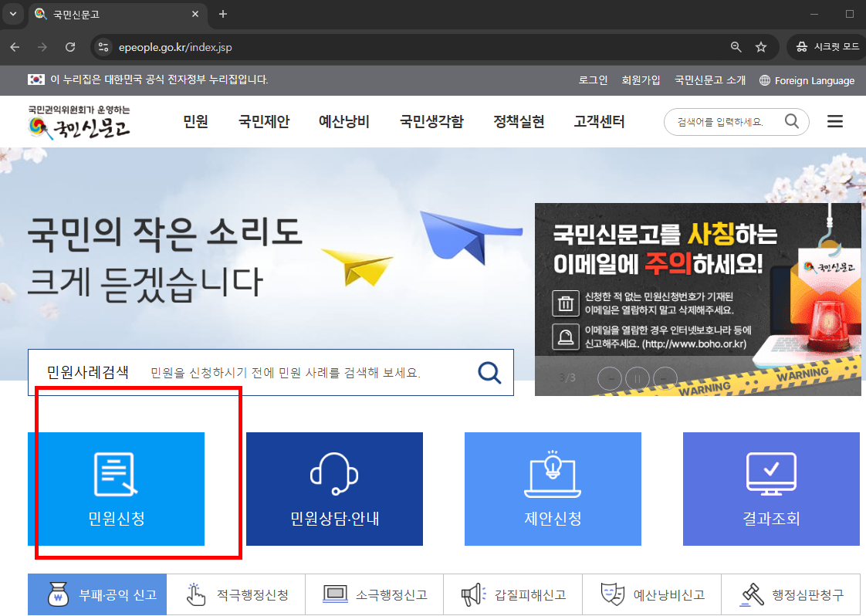
Task: Click the magnifier icon in the header search box
Action: click(791, 121)
